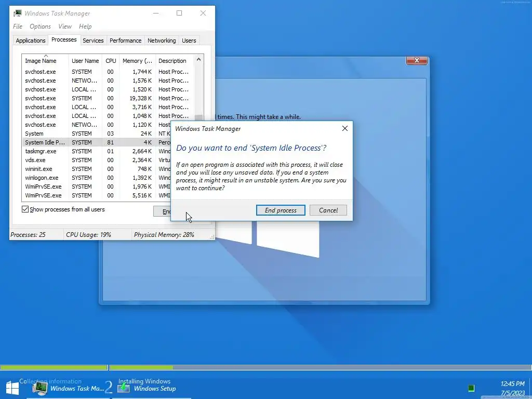Select svchost.exe row using 19,328 K

108,98
